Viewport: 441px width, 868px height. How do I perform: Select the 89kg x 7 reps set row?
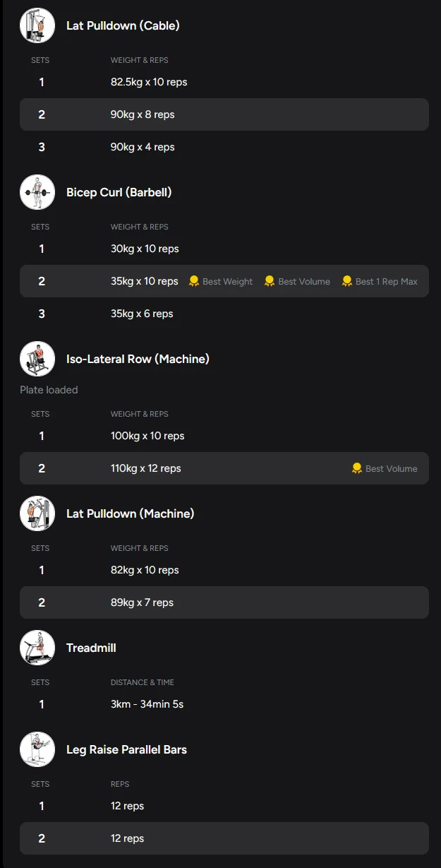[224, 602]
